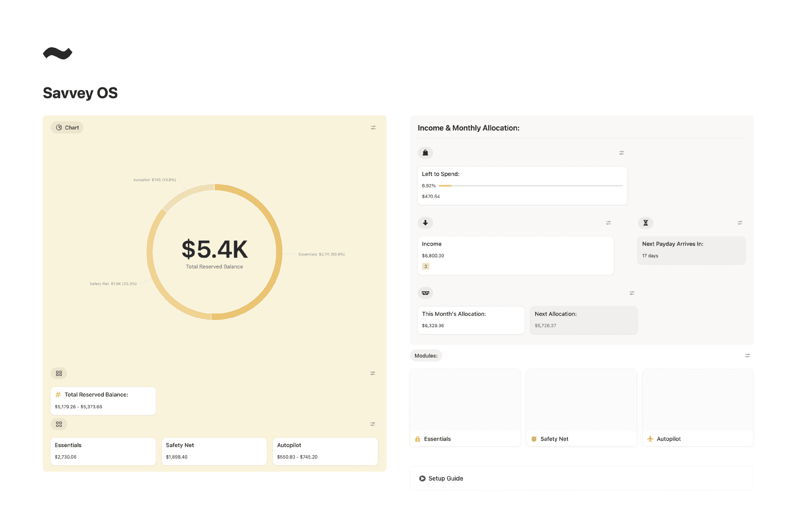The height and width of the screenshot is (532, 798).
Task: Click the Autopilot airplane icon
Action: (650, 439)
